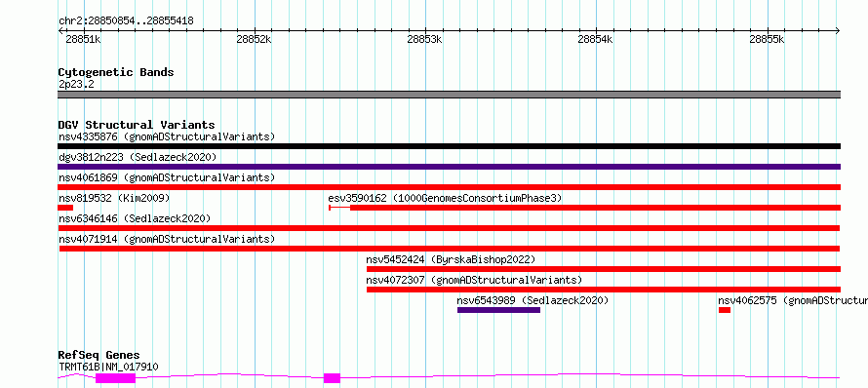This screenshot has height=388, width=868.
Task: Open the nsv819532 (Kim2009) label
Action: (114, 198)
